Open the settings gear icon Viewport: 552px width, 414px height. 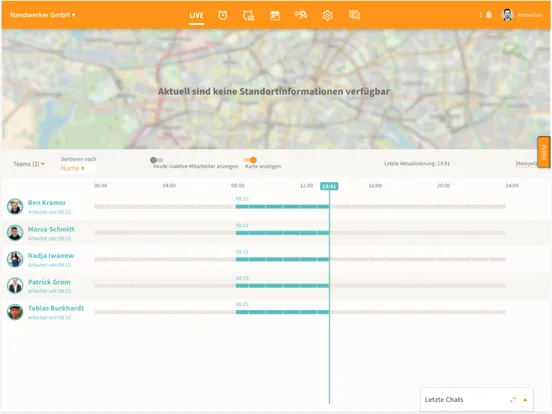pos(327,15)
